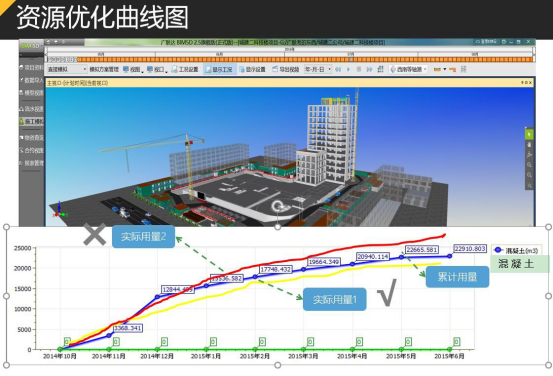Open the color bar dropdown arrow

tap(445, 69)
